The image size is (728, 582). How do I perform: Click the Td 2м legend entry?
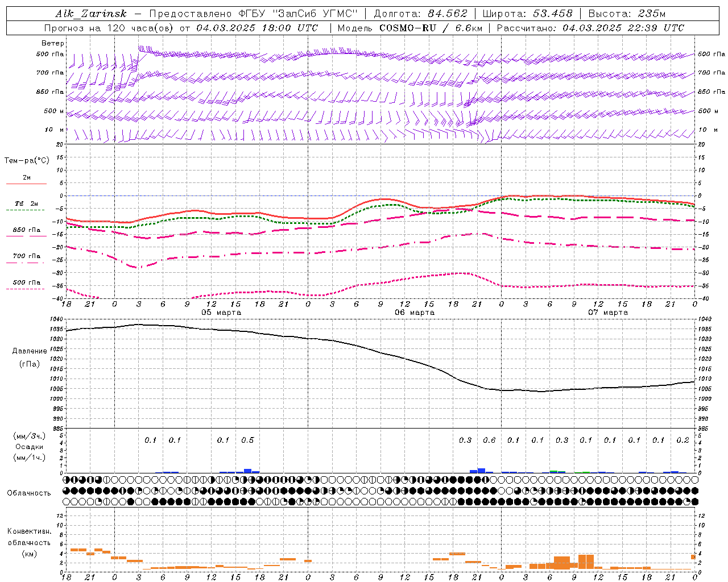(26, 203)
